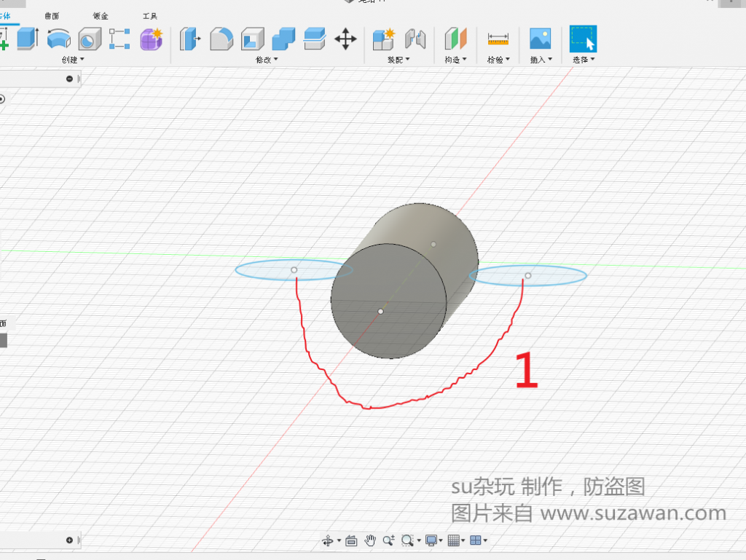Select the Look At icon

pyautogui.click(x=351, y=540)
